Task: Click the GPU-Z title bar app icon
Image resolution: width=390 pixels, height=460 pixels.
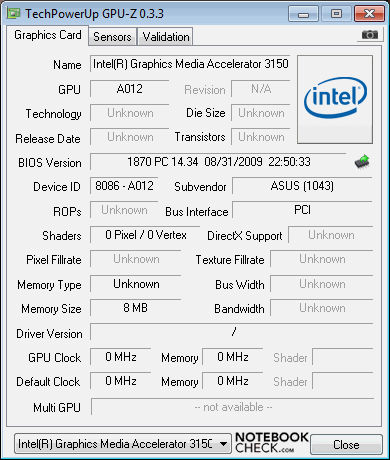Action: coord(14,13)
